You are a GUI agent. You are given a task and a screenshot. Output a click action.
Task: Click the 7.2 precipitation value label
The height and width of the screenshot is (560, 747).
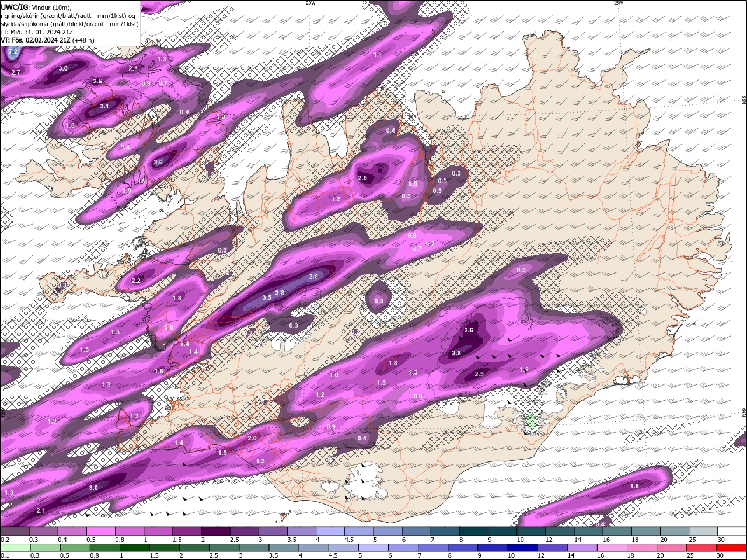coord(13,51)
